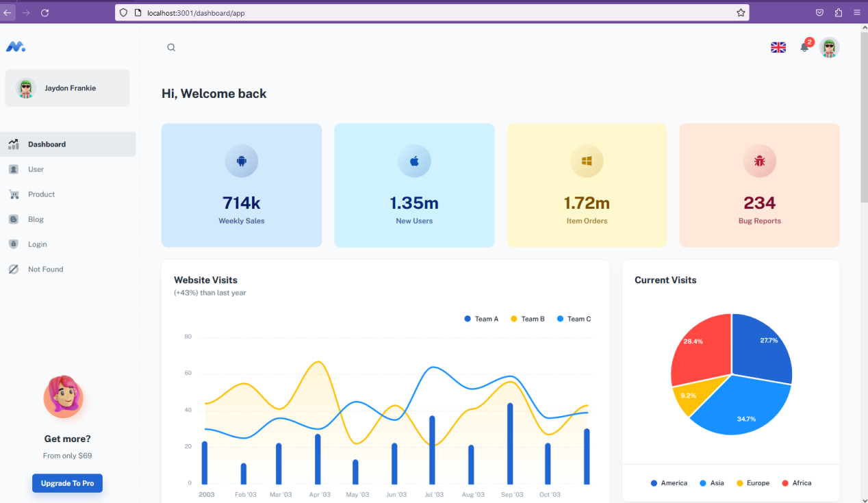Image resolution: width=868 pixels, height=503 pixels.
Task: Go to Product in sidebar
Action: (x=41, y=194)
